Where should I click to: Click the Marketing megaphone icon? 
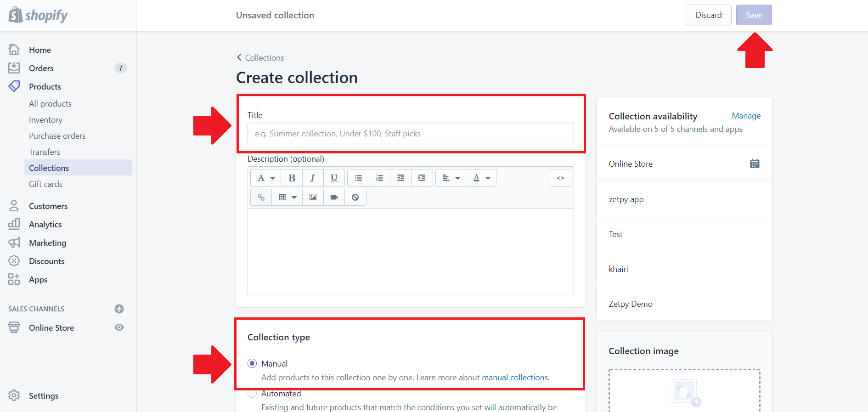tap(14, 243)
